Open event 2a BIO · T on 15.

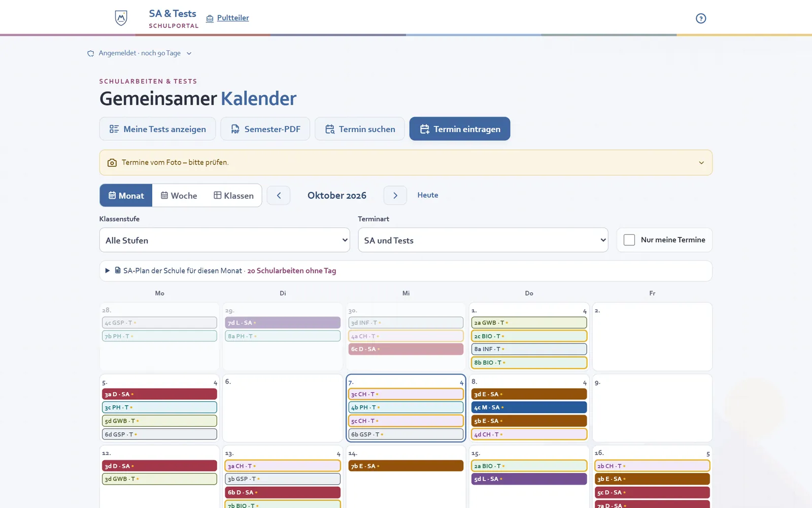click(529, 466)
